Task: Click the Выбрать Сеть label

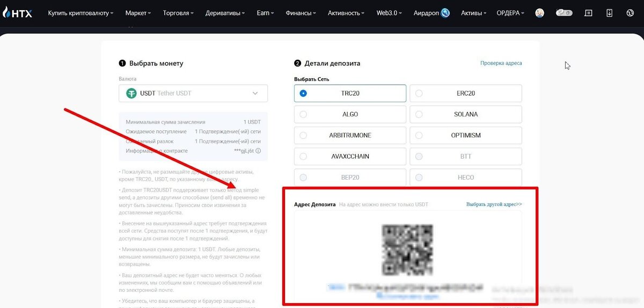Action: point(312,79)
